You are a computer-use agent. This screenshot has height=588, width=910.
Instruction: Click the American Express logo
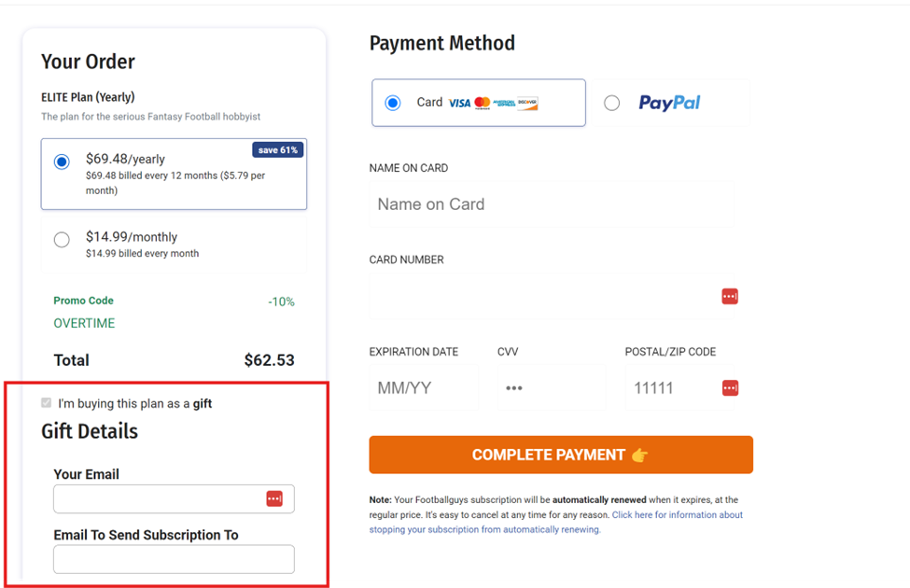click(x=504, y=104)
